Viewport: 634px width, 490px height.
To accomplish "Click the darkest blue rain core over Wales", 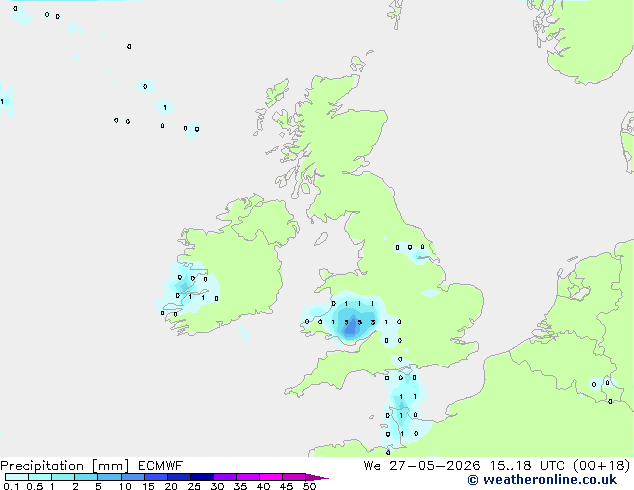I will click(351, 327).
